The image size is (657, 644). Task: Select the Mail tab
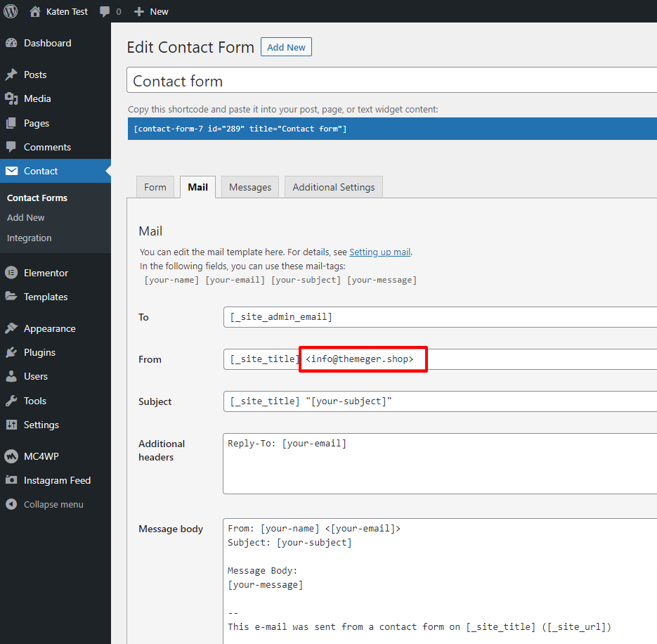point(197,187)
